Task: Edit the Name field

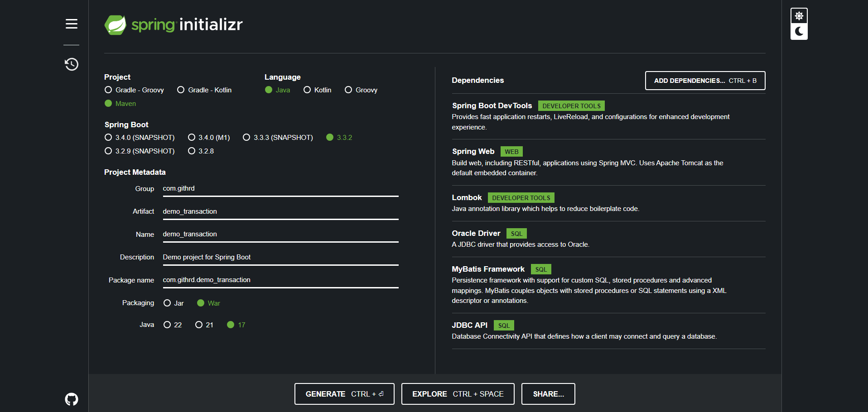Action: coord(280,234)
